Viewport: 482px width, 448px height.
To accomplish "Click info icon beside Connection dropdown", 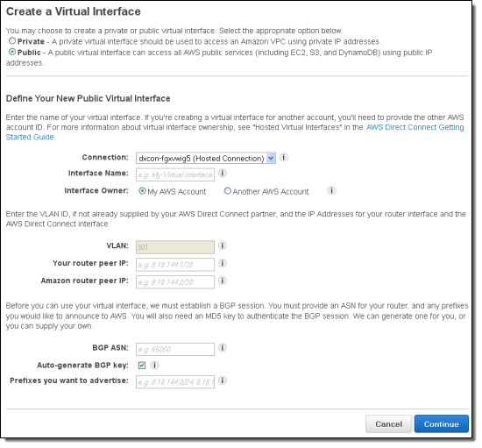I will (283, 158).
